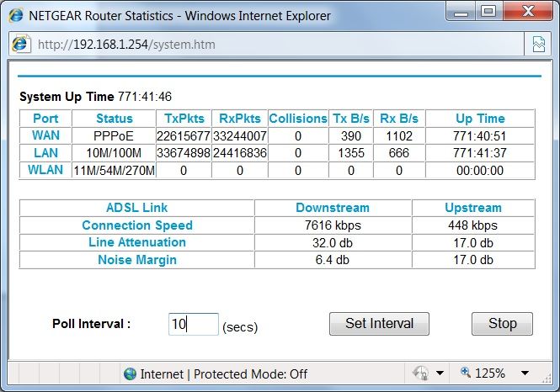Click the Downstream column header
Screen dimensions: 560x392
(x=333, y=208)
